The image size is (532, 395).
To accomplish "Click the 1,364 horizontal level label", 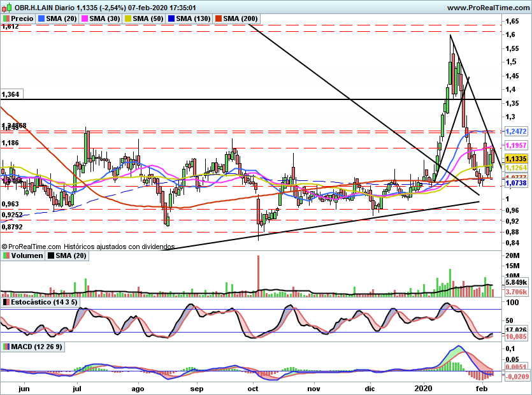I will coord(11,94).
